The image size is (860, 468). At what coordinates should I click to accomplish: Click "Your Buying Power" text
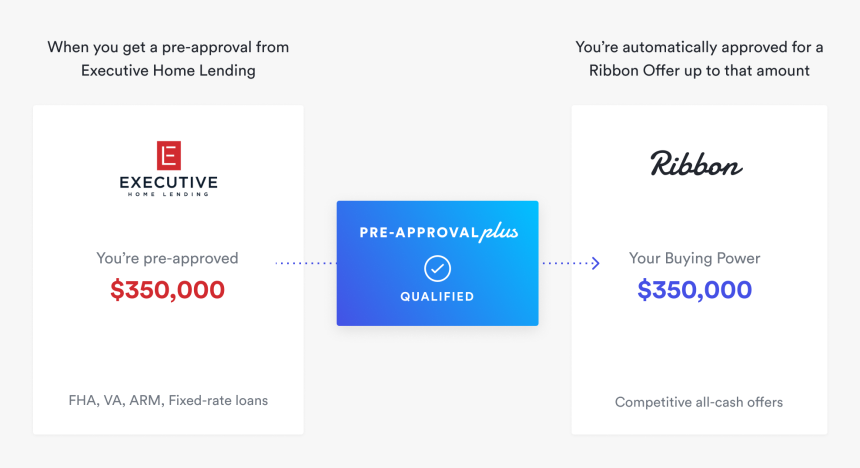tap(695, 258)
